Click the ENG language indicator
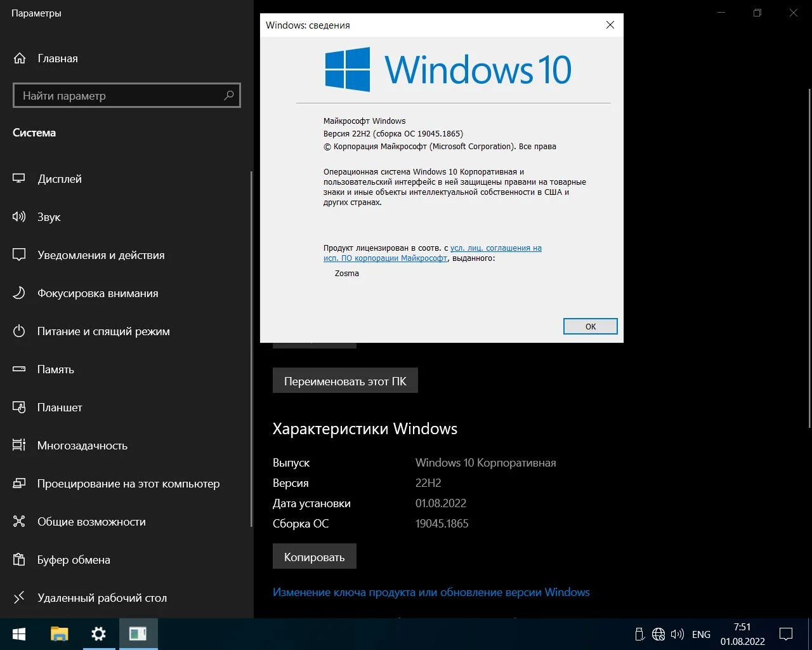Image resolution: width=812 pixels, height=650 pixels. coord(701,634)
